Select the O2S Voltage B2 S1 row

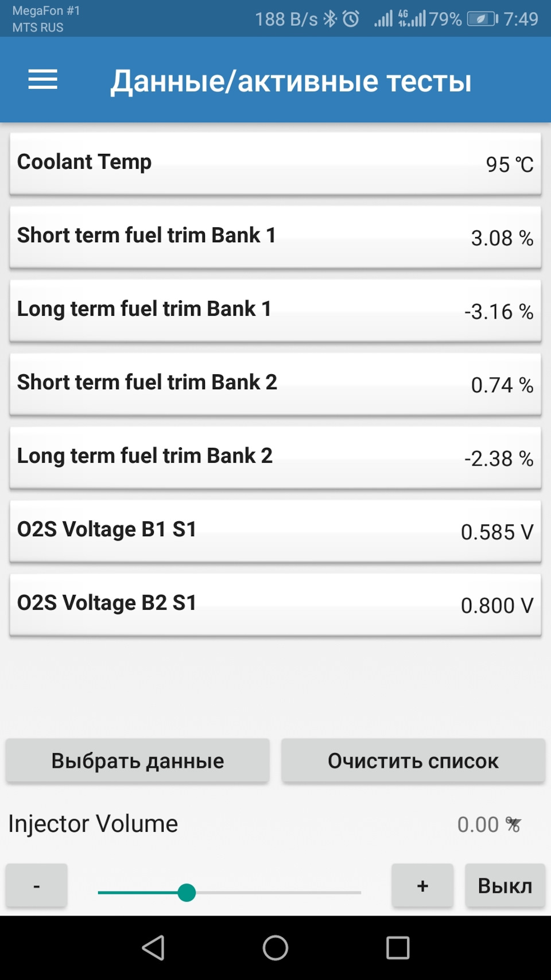tap(275, 605)
